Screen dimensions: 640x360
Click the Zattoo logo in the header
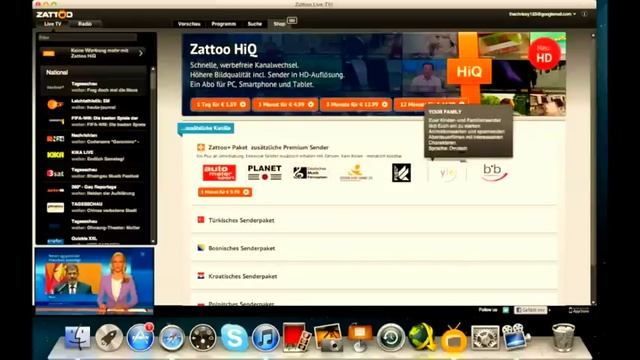click(x=54, y=14)
